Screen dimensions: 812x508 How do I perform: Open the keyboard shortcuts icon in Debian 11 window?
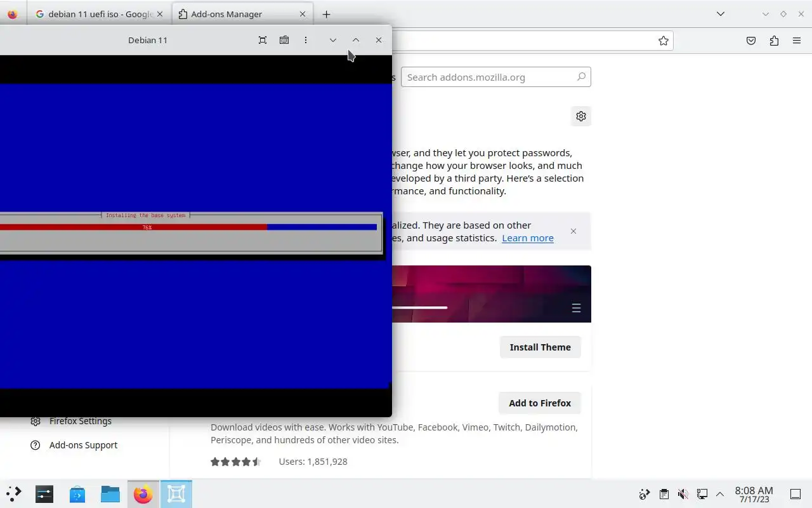point(284,40)
